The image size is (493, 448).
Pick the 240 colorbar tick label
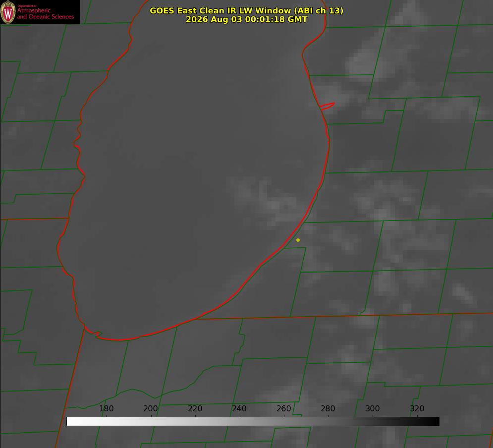click(x=239, y=408)
